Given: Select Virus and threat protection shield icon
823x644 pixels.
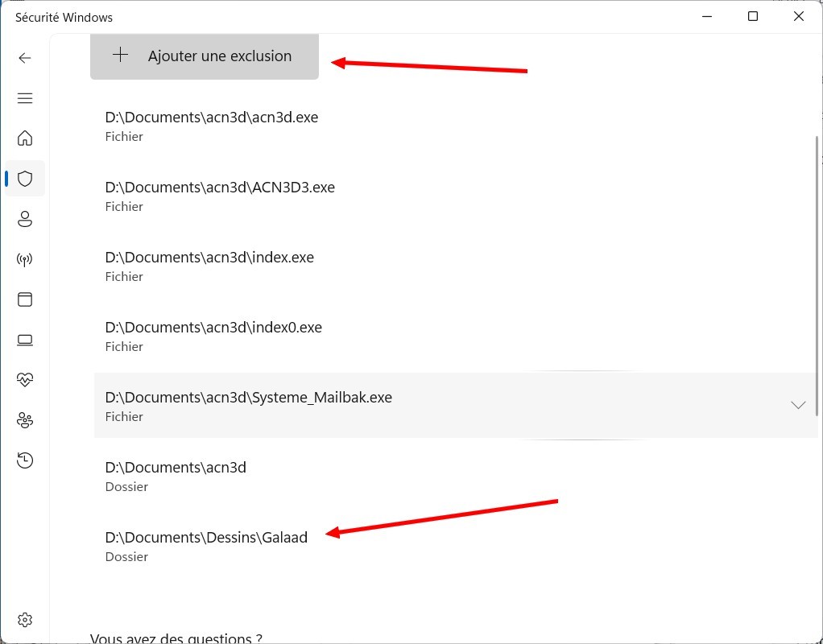Looking at the screenshot, I should pos(25,179).
